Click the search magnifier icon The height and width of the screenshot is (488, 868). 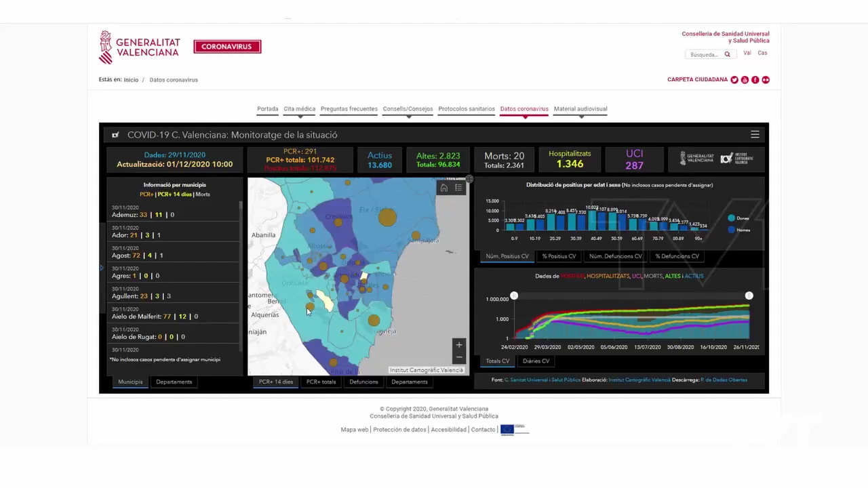click(727, 54)
